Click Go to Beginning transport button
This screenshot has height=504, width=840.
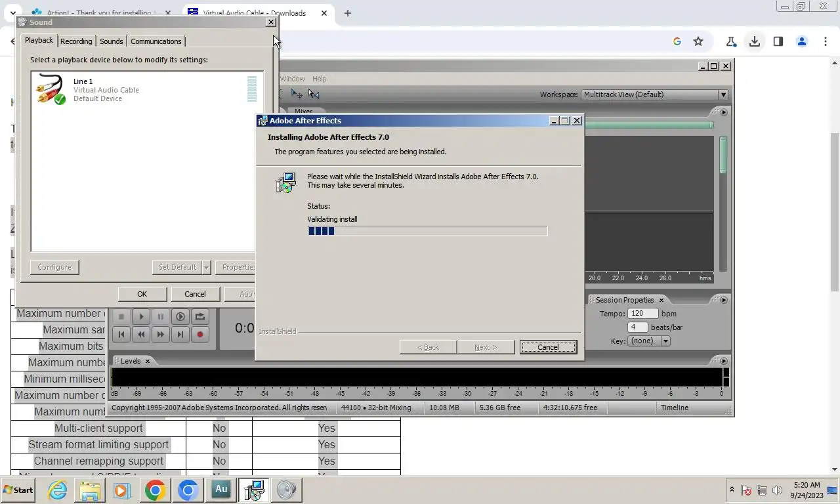tap(121, 334)
